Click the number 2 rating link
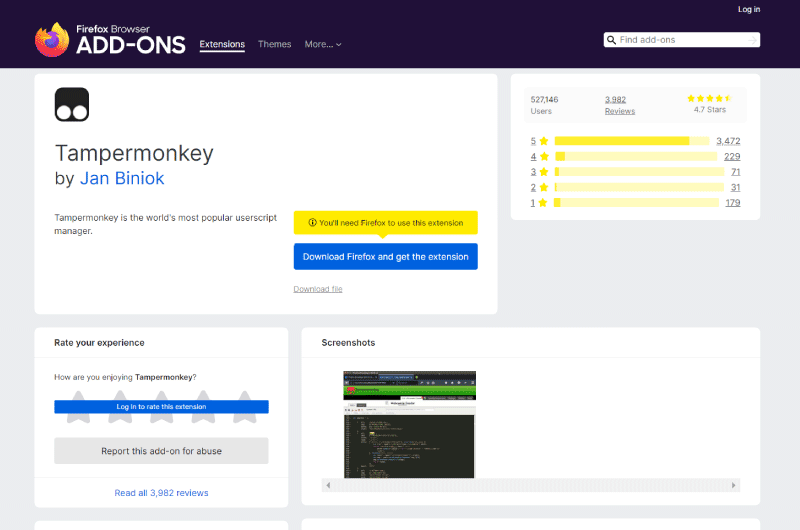The height and width of the screenshot is (530, 800). point(533,187)
